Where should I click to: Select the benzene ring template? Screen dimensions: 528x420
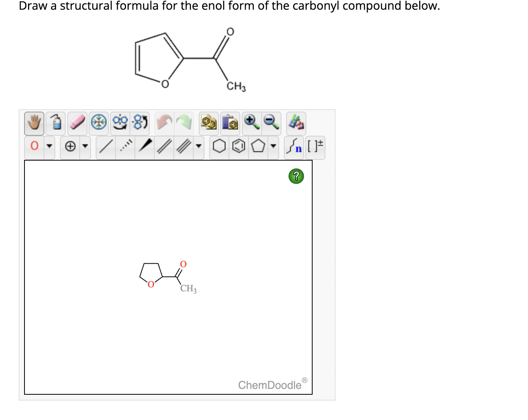[238, 147]
